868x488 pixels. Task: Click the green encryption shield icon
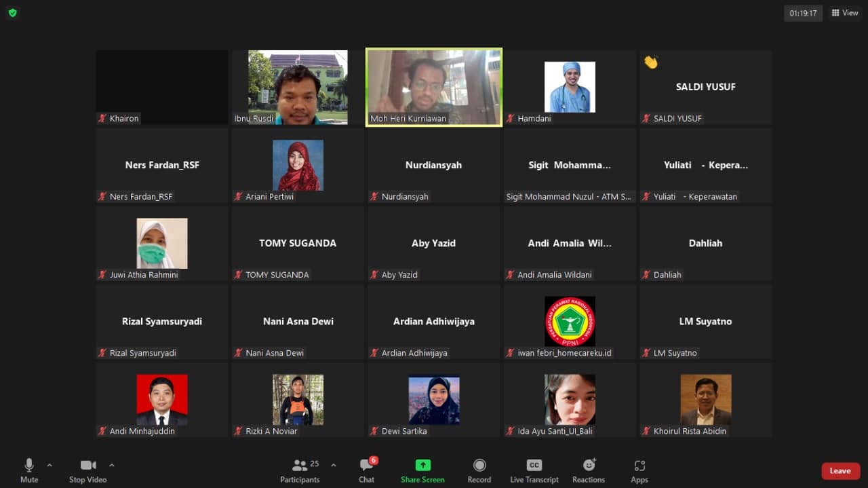coord(12,13)
